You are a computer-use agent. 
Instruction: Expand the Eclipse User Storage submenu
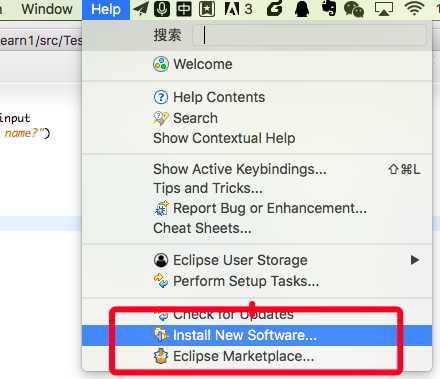(x=257, y=260)
